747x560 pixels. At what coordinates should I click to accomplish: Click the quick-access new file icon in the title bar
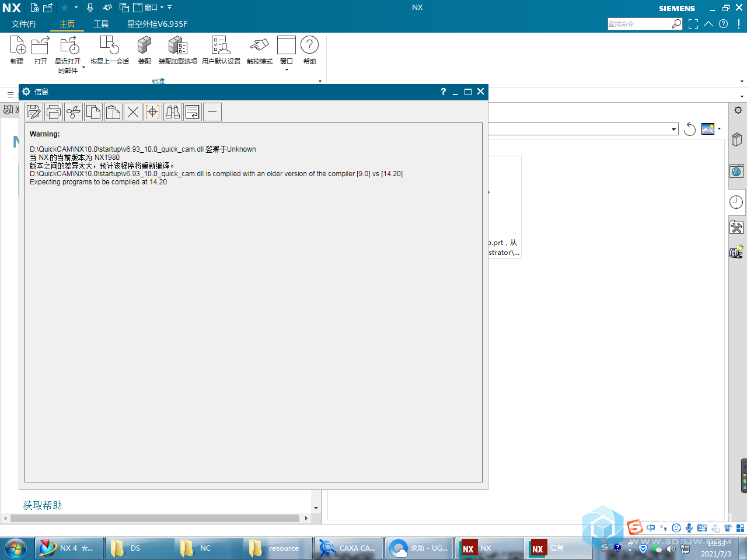click(x=35, y=8)
